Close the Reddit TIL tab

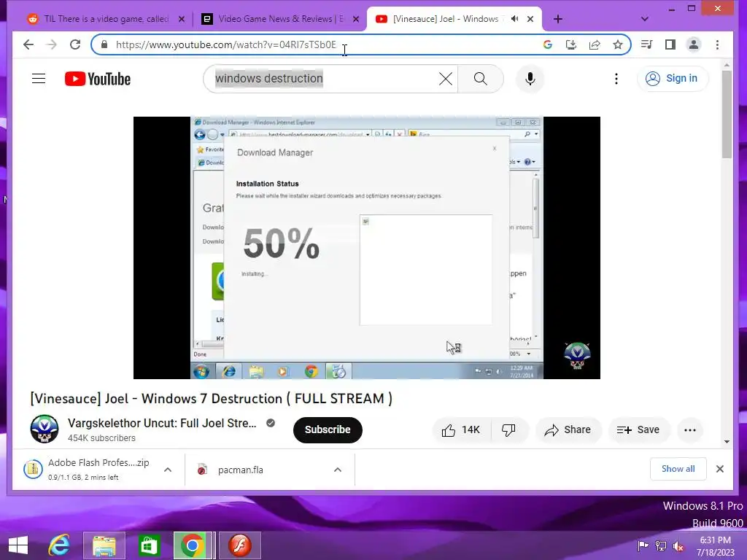(182, 19)
